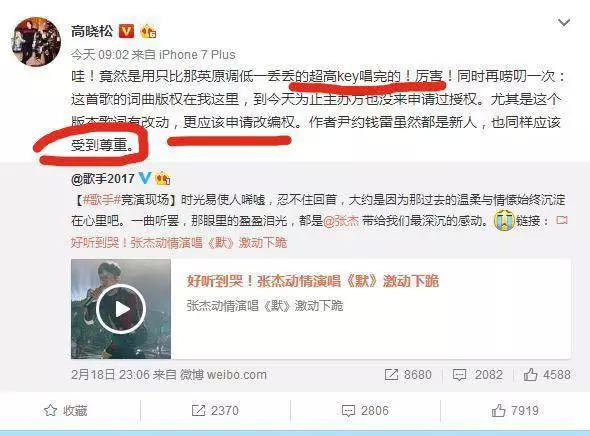The width and height of the screenshot is (590, 436).
Task: Click the video card title 好听到哭
Action: coord(313,281)
